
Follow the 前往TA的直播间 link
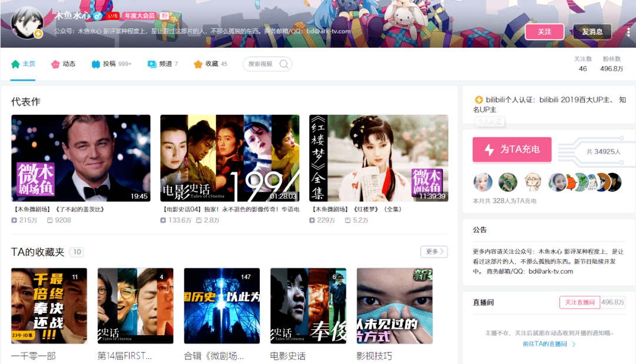tap(549, 344)
